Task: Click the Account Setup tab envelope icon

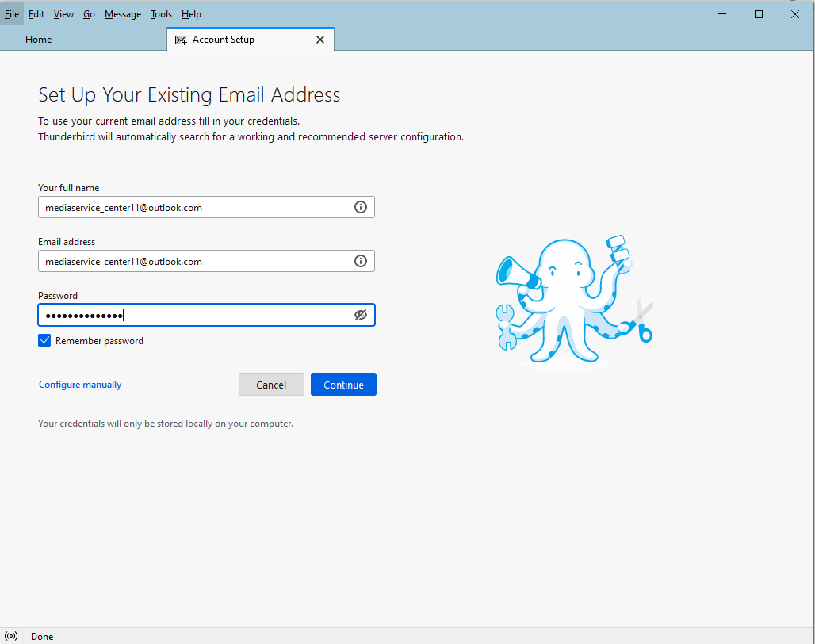Action: coord(181,40)
